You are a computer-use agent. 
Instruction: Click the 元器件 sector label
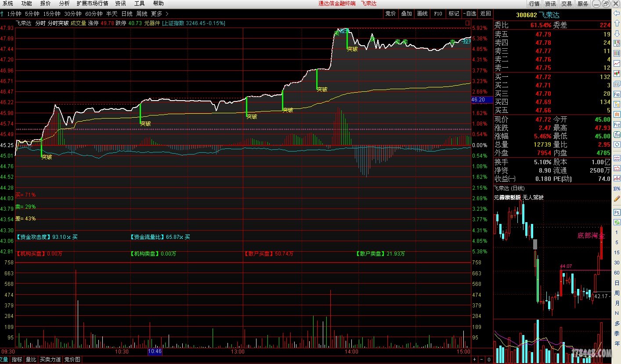pyautogui.click(x=152, y=23)
